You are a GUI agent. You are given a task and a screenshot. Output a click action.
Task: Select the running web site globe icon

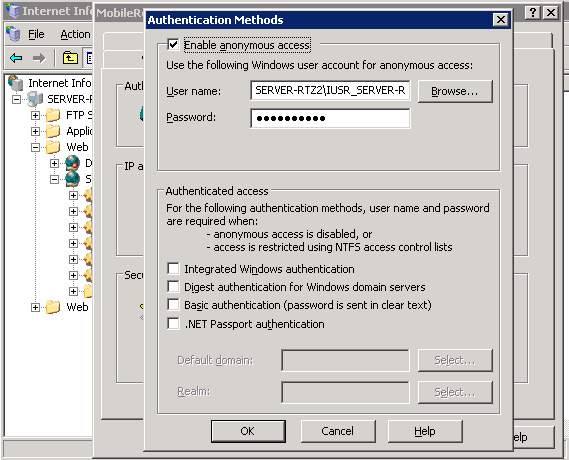click(73, 179)
